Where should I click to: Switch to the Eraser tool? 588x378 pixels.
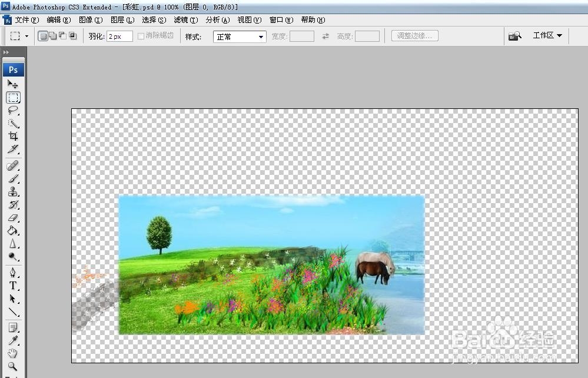pyautogui.click(x=14, y=217)
